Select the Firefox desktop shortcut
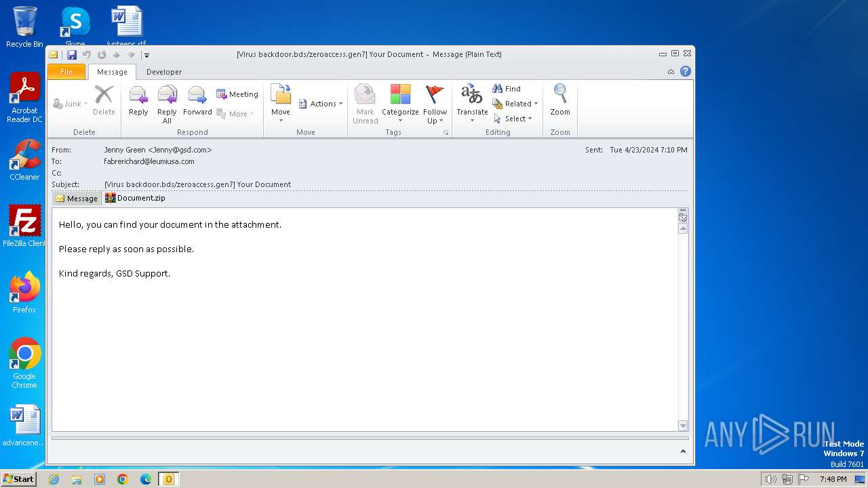 (x=24, y=293)
